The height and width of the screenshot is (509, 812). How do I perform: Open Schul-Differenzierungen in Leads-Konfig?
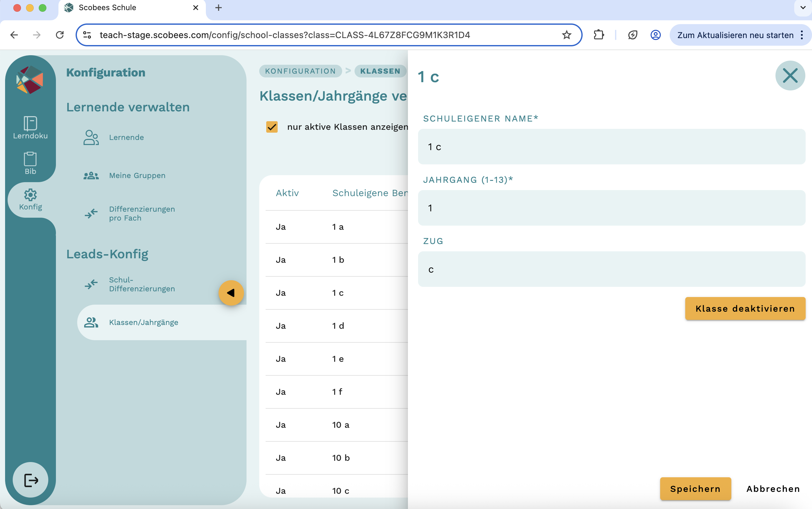pos(141,284)
